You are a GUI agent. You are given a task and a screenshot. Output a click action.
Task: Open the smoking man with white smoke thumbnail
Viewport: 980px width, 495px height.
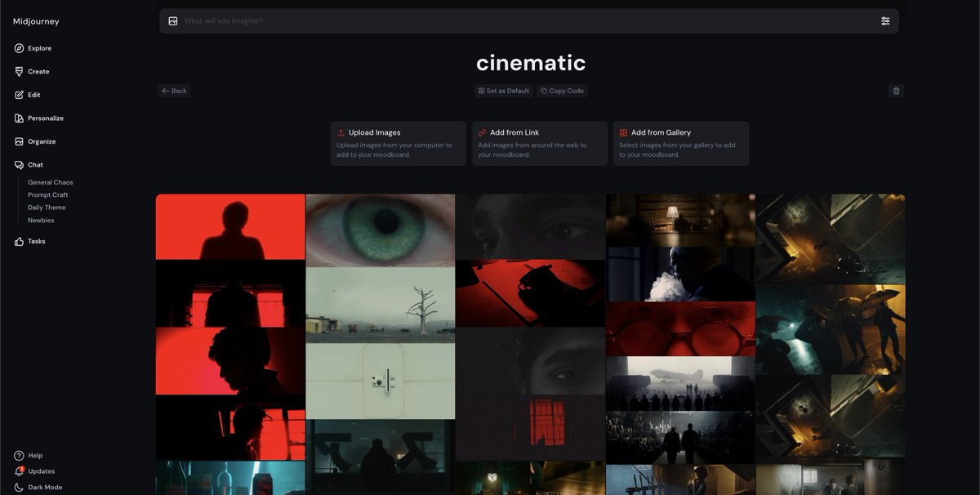click(x=680, y=274)
